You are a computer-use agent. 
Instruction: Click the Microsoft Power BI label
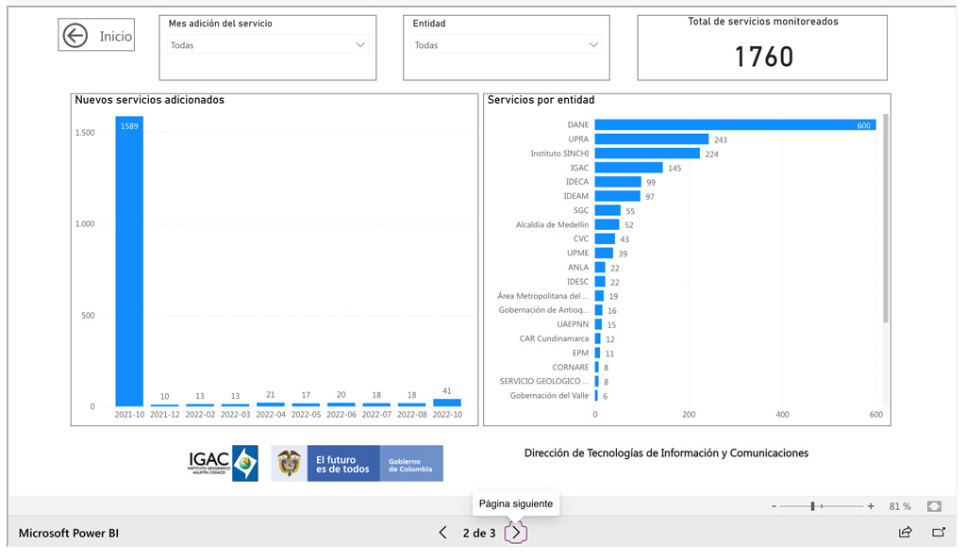70,533
